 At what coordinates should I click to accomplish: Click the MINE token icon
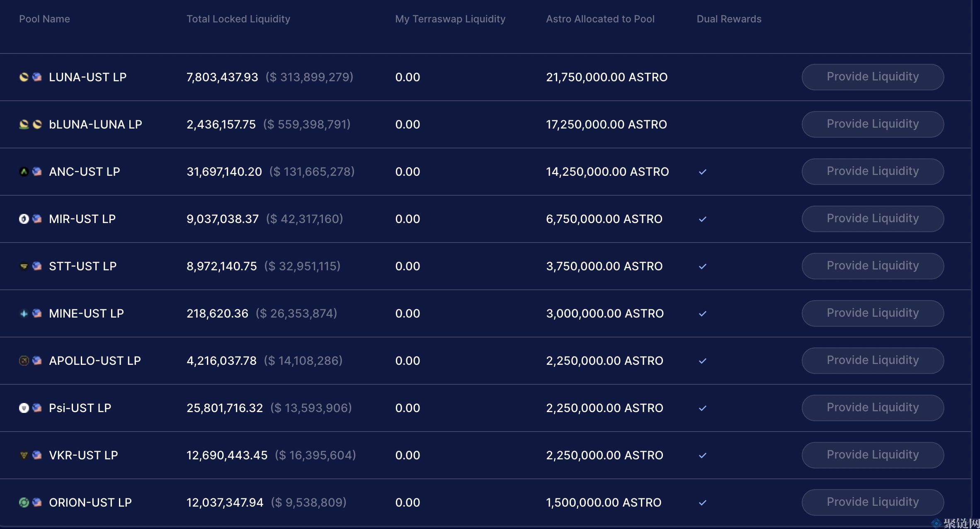point(24,313)
